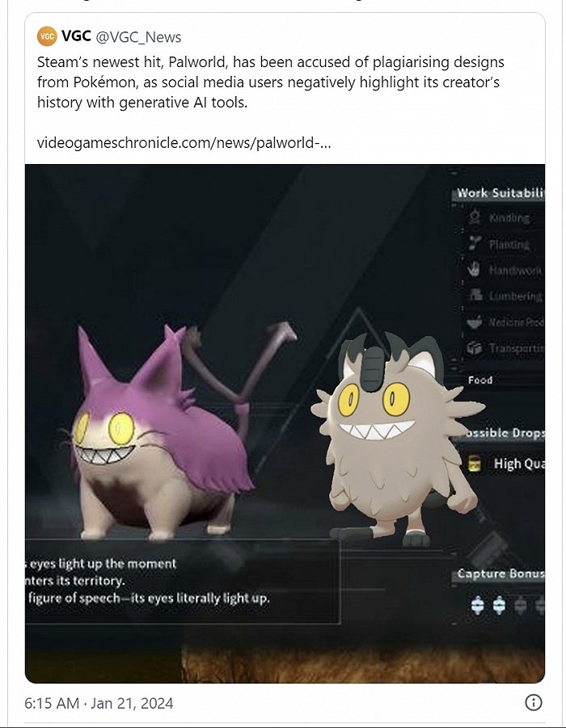Click the High Quality drop item icon
The height and width of the screenshot is (728, 566).
coord(474,463)
